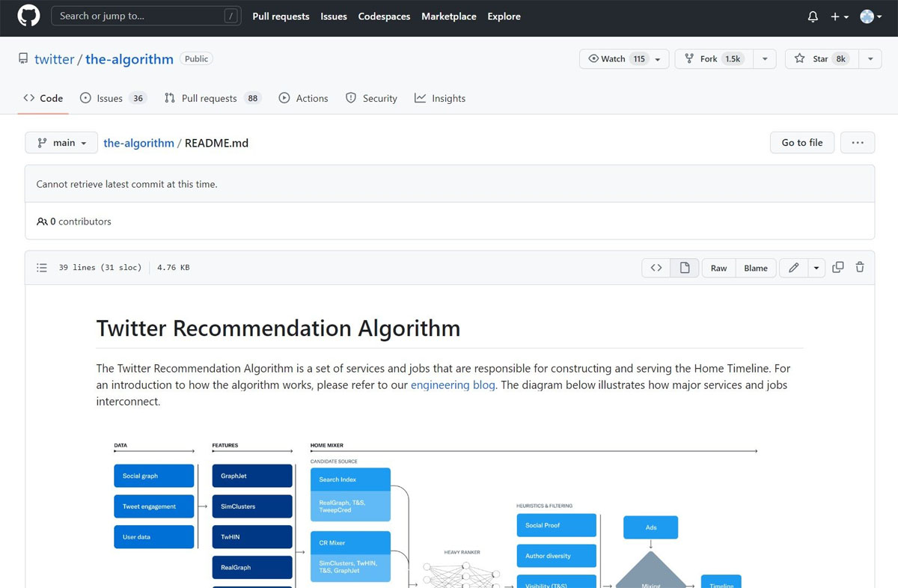
Task: Open the table of contents list icon
Action: pyautogui.click(x=42, y=267)
